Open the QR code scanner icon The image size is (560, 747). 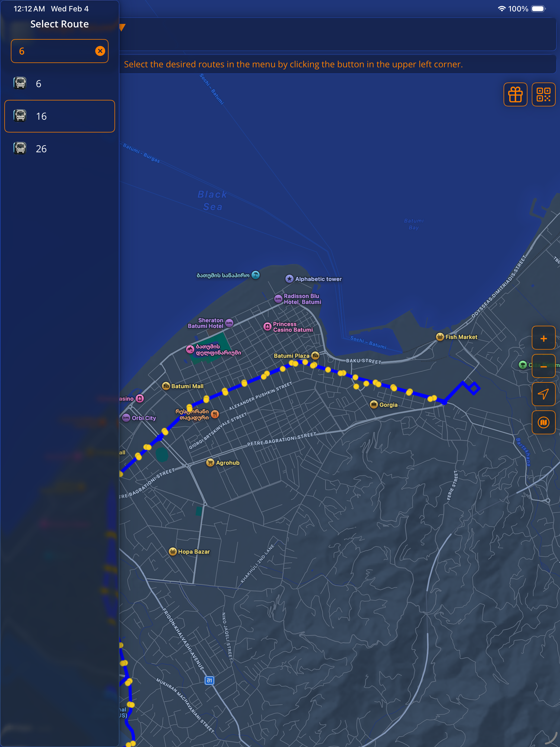click(x=543, y=94)
